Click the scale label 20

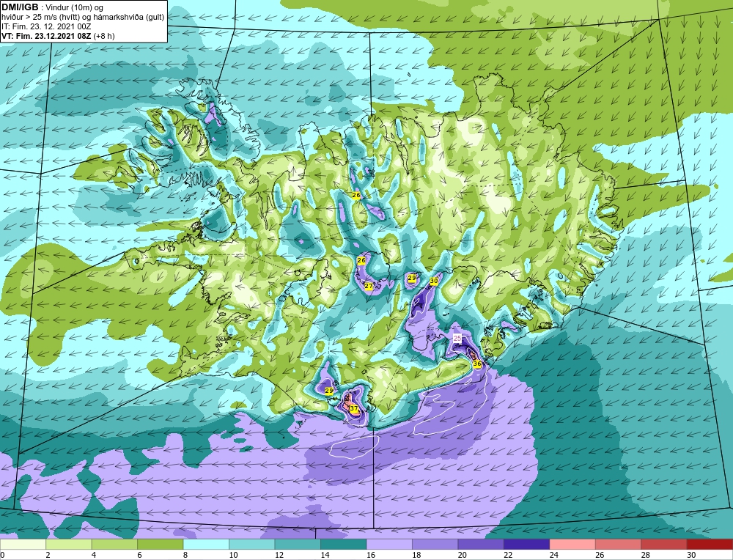click(x=463, y=555)
